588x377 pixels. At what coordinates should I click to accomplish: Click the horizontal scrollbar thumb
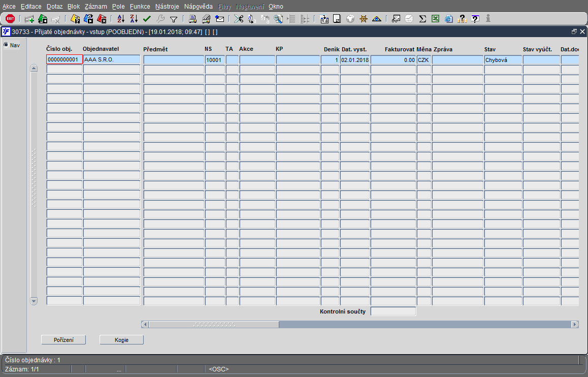(214, 325)
